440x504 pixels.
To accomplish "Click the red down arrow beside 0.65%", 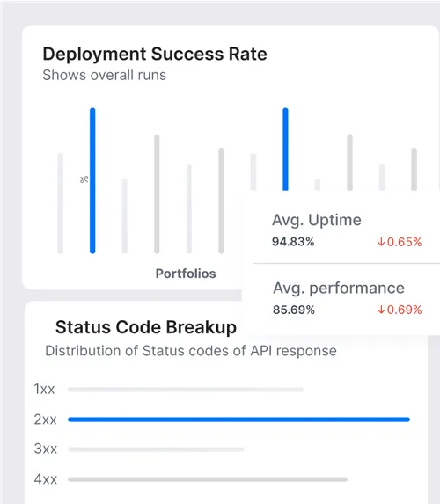I will tap(381, 242).
